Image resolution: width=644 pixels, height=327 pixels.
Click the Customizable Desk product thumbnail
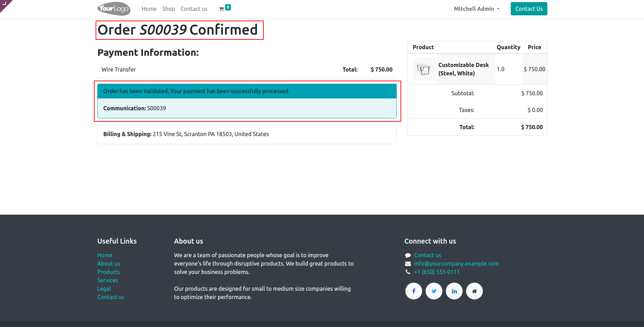(424, 69)
